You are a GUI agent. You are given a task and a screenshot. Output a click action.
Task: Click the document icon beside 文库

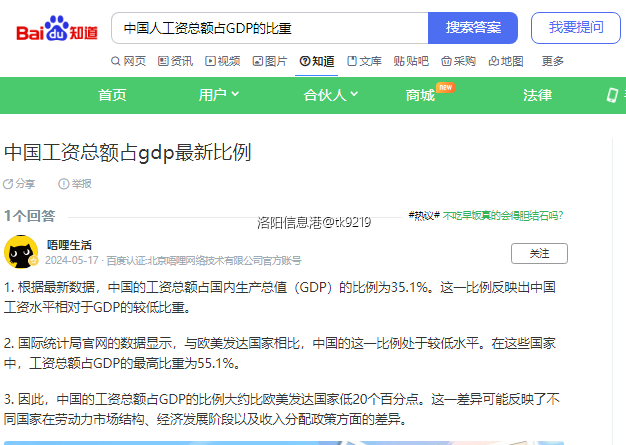(352, 61)
